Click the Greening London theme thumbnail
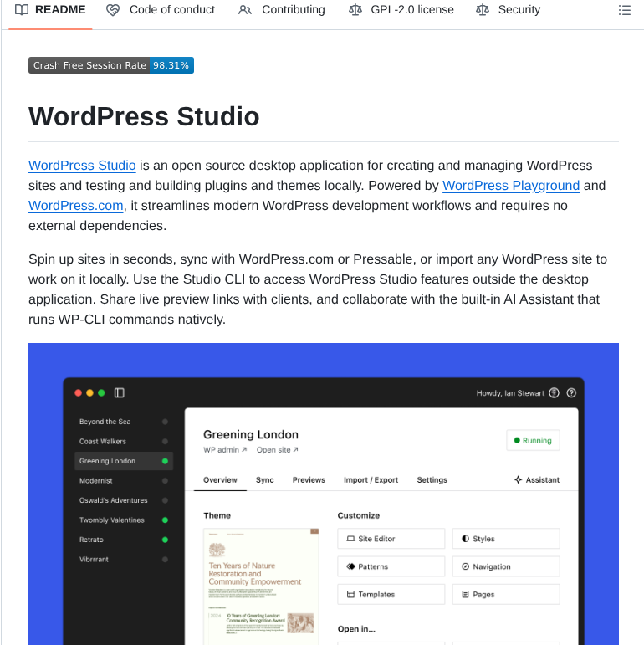The image size is (644, 645). click(x=261, y=586)
